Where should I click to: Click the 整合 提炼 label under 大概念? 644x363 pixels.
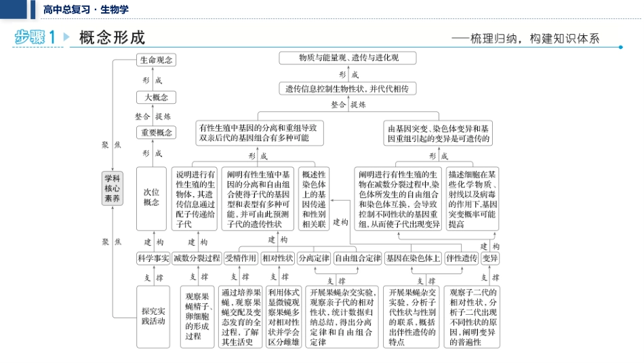point(153,117)
